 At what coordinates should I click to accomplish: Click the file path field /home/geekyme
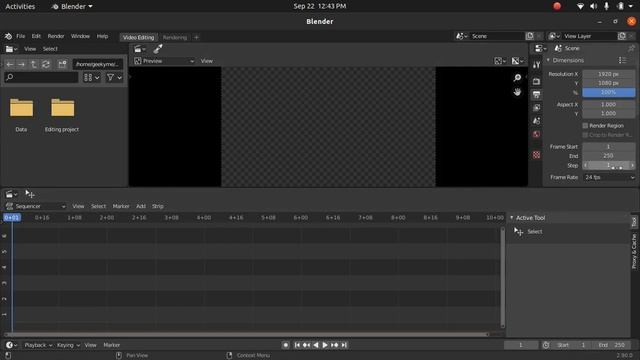98,64
